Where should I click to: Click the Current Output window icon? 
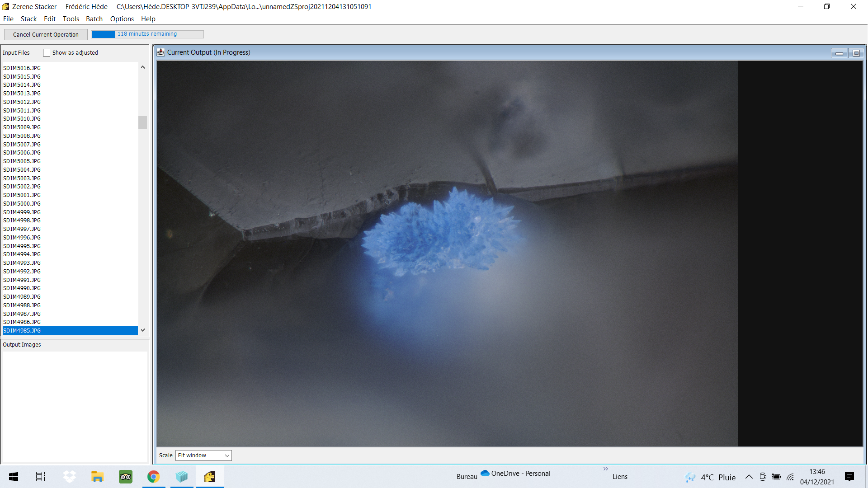click(160, 52)
